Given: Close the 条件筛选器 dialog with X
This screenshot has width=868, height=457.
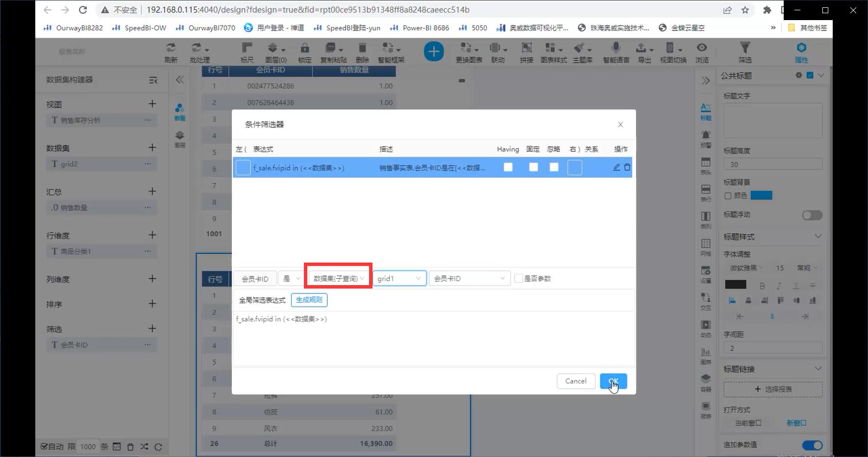Looking at the screenshot, I should [x=620, y=124].
